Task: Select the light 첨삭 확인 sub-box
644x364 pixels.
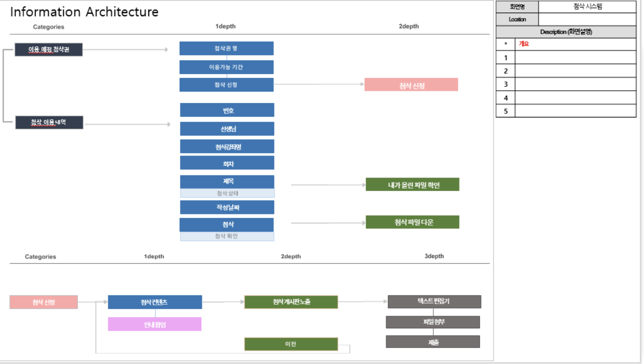Action: pyautogui.click(x=227, y=236)
